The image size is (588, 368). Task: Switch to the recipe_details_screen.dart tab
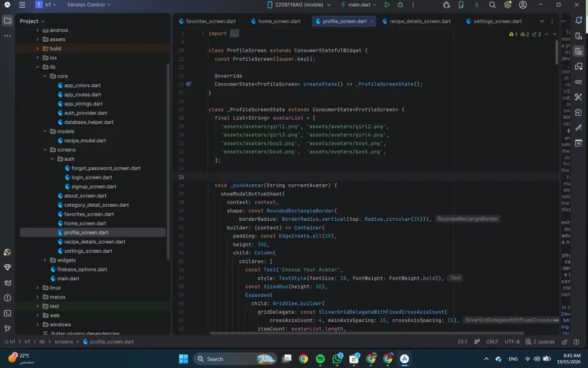click(x=417, y=21)
